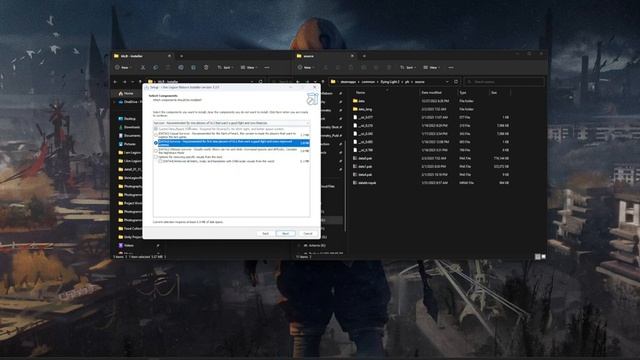The image size is (640, 360).
Task: Go up one folder in Installer window
Action: click(x=140, y=82)
